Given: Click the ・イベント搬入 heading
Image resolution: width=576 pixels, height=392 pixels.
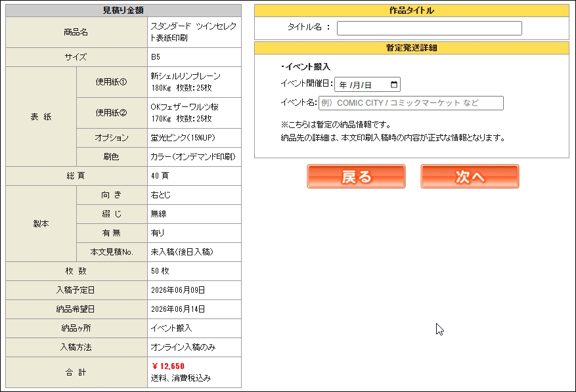Looking at the screenshot, I should (305, 67).
